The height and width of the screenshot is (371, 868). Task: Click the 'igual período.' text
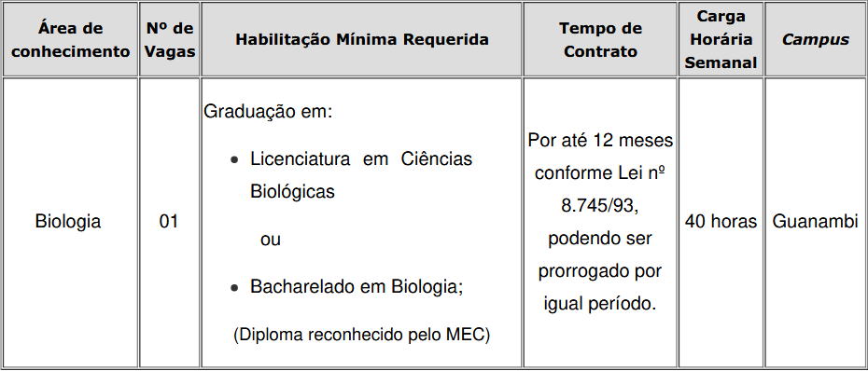point(600,304)
